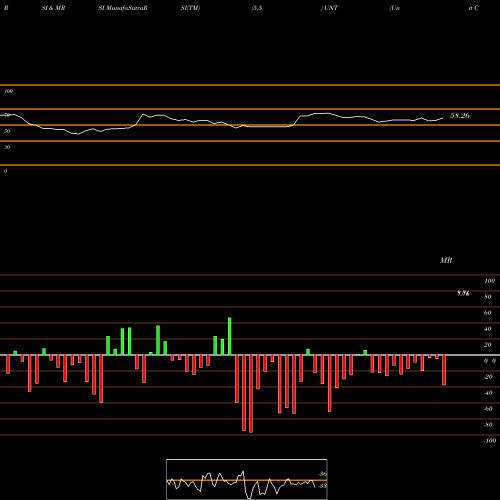Click the -20 label on MR axis
This screenshot has width=500, height=500.
click(x=488, y=377)
